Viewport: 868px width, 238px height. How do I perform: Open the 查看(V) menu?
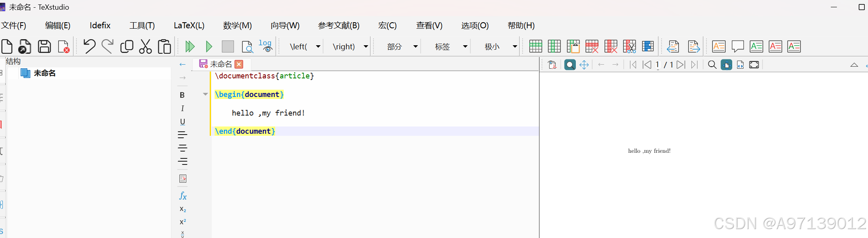tap(429, 25)
